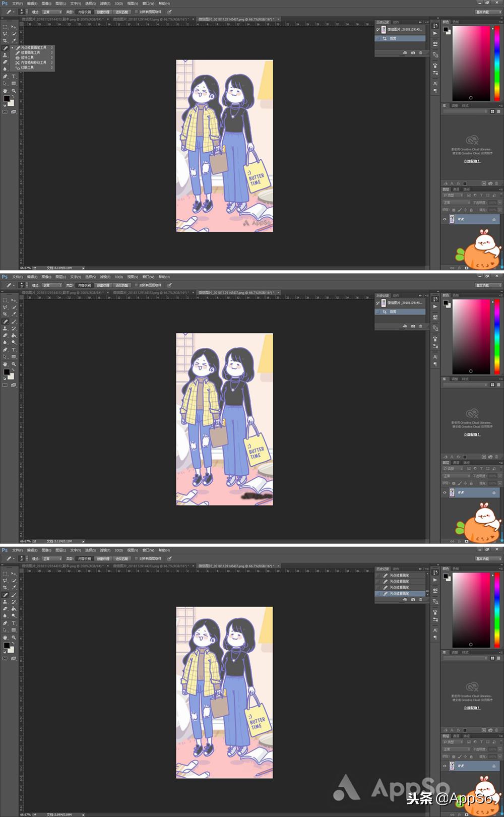
Task: Select the Hand tool in the top window toolbox
Action: 6,91
